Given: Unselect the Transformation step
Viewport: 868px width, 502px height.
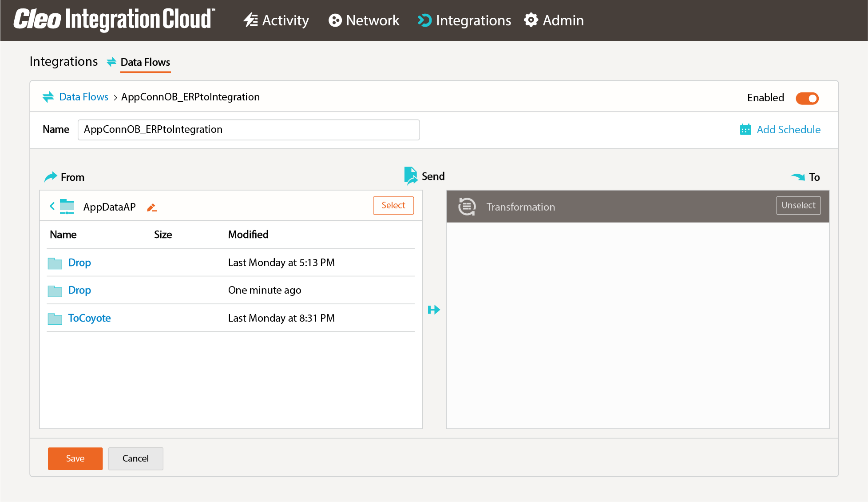Looking at the screenshot, I should 798,205.
